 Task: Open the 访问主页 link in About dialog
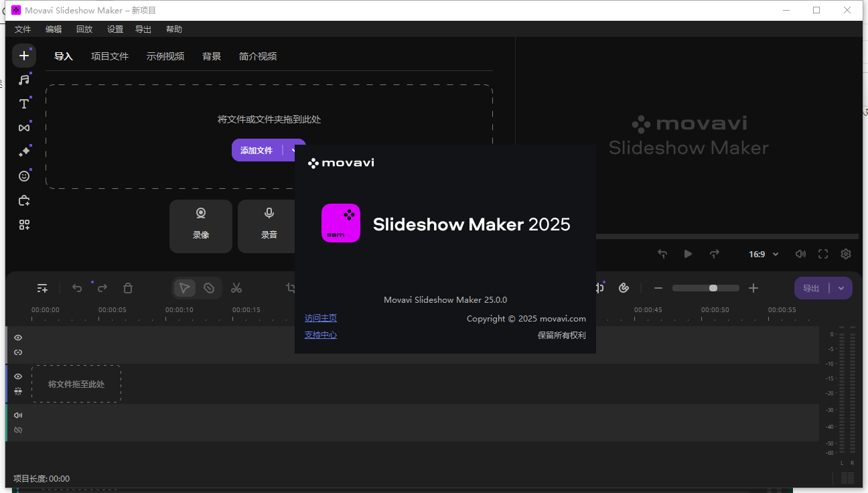tap(321, 318)
